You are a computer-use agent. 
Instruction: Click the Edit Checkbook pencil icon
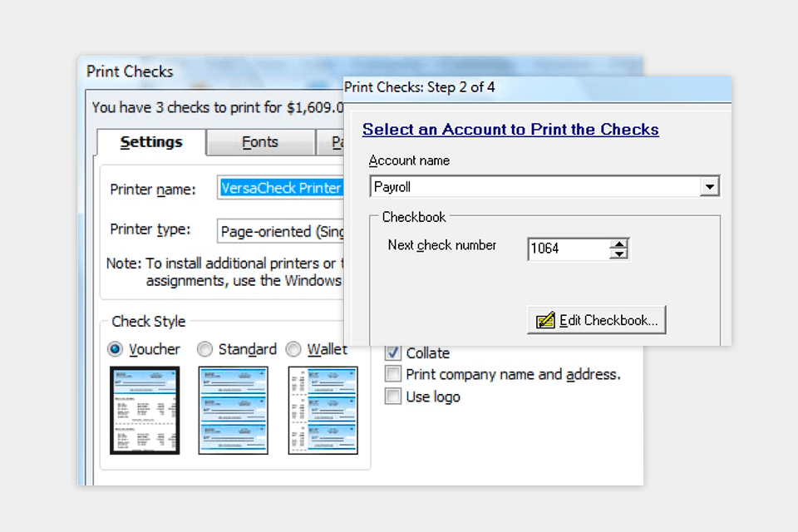coord(544,319)
